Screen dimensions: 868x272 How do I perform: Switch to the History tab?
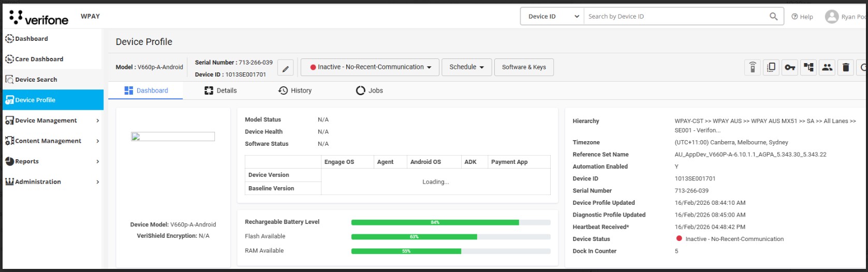click(x=295, y=90)
